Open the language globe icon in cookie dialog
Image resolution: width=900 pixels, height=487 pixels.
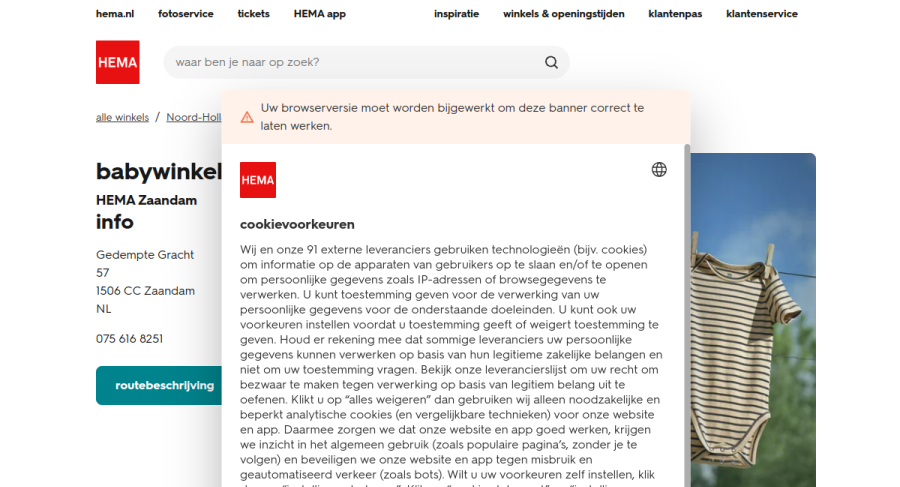(x=659, y=169)
